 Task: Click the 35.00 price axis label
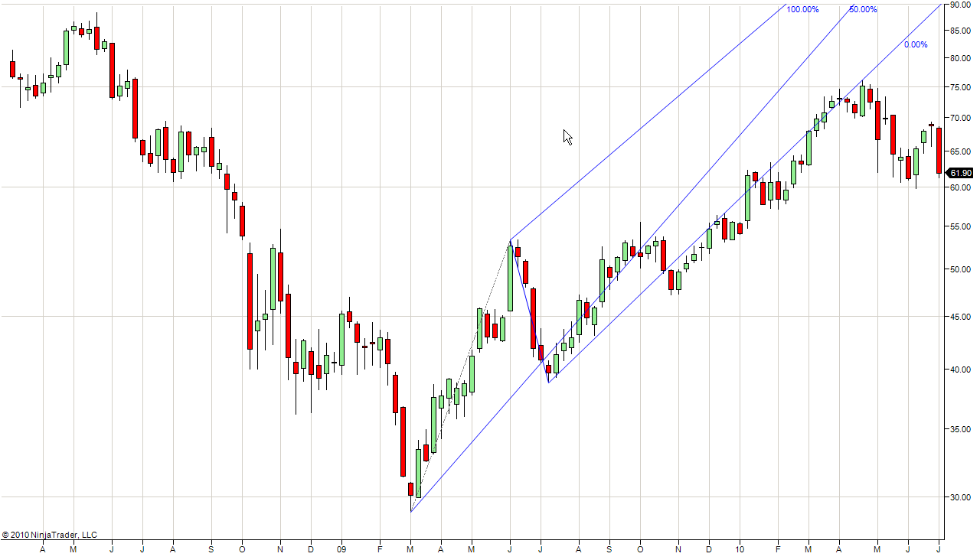960,429
